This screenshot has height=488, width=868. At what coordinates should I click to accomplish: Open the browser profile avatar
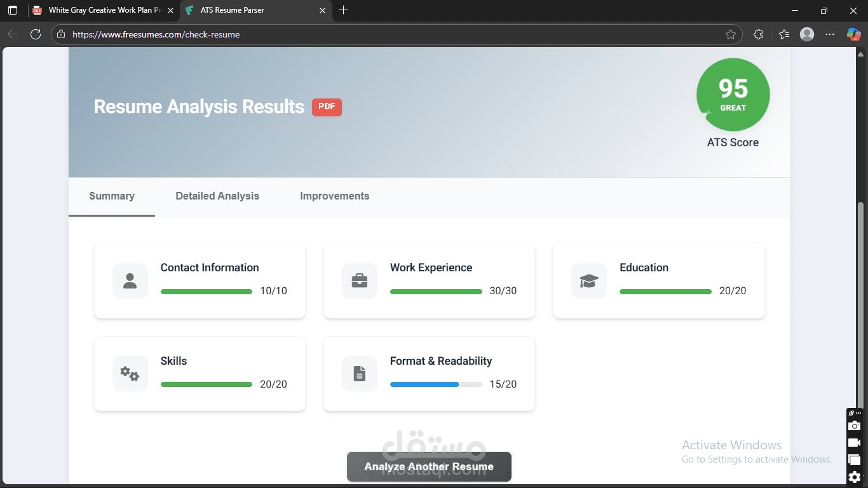(807, 34)
